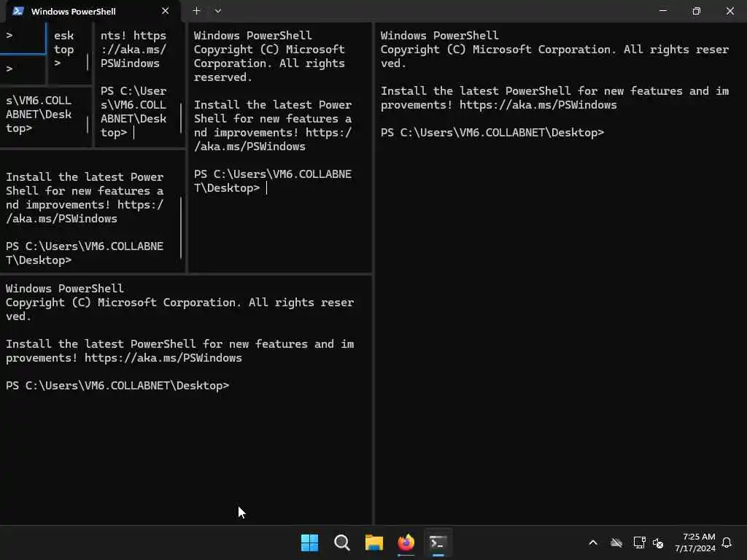Select the small pane showing "esk top >"

coord(69,52)
